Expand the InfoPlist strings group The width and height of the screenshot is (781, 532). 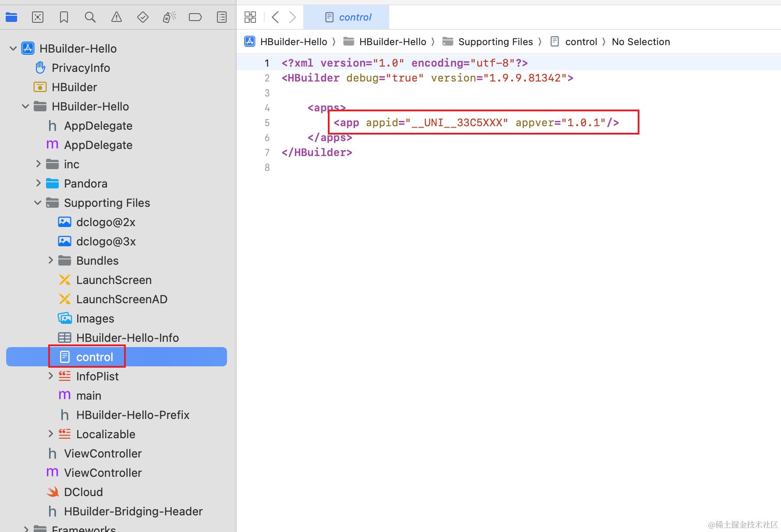(50, 376)
